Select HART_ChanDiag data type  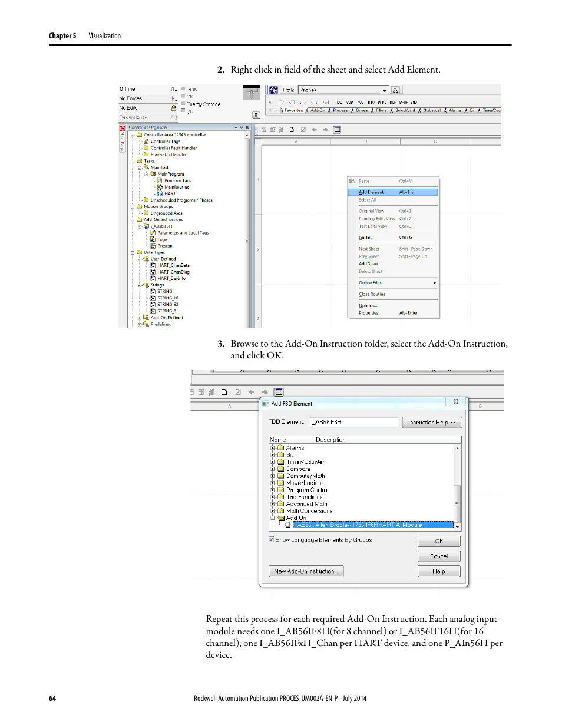tap(173, 272)
